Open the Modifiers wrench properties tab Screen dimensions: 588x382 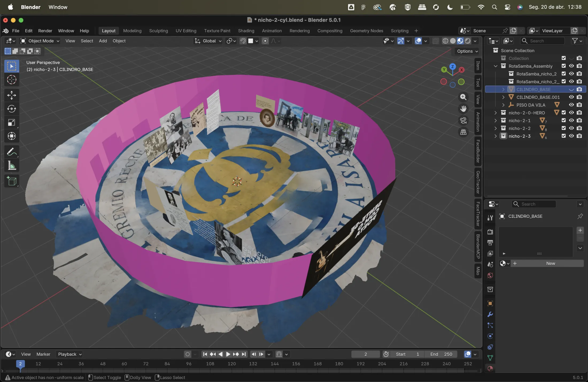pos(490,314)
